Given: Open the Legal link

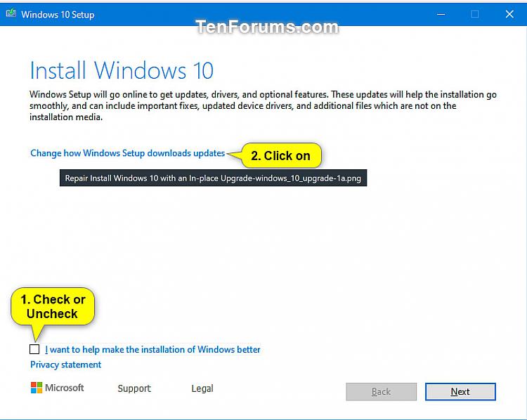Looking at the screenshot, I should point(202,388).
